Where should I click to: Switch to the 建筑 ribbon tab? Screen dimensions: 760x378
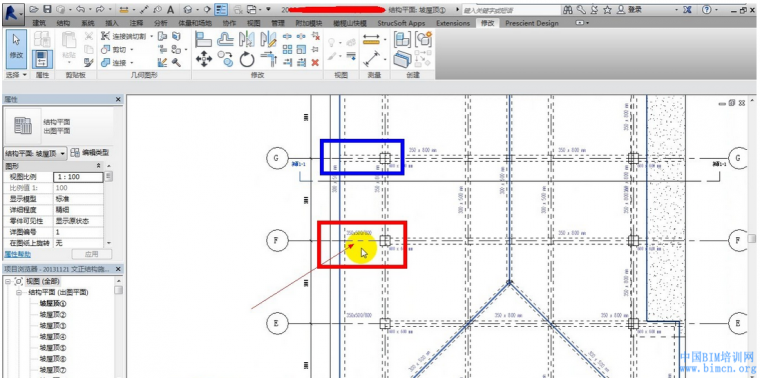point(39,23)
